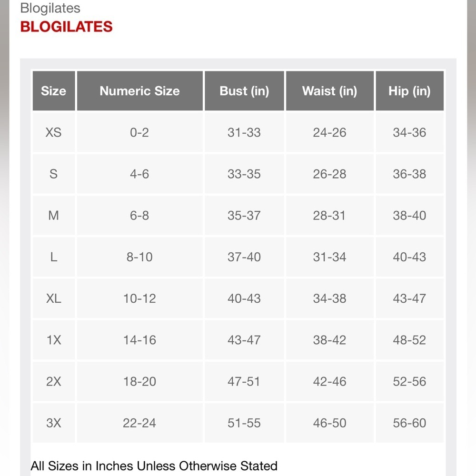Select the XS size cell

[54, 132]
